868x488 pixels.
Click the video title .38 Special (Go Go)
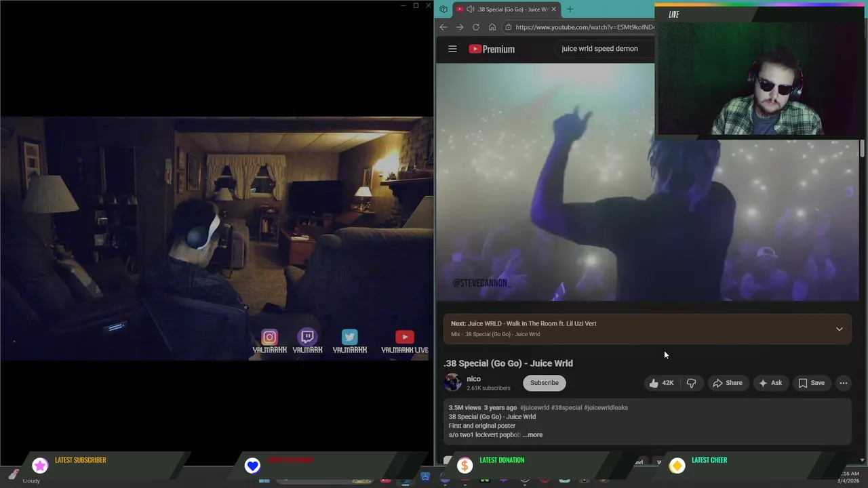pos(508,363)
